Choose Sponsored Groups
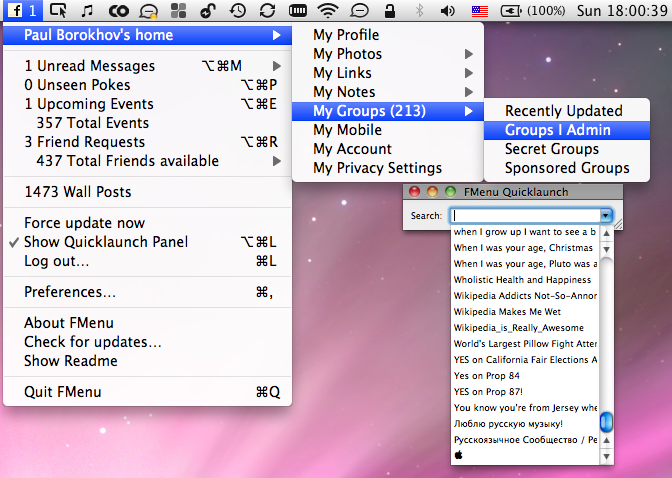 [567, 168]
